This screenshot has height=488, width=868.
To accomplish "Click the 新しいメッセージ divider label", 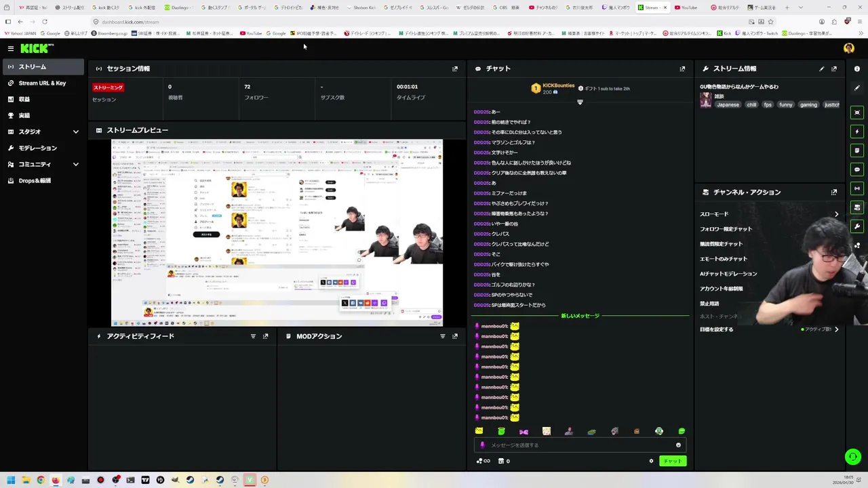I will click(580, 316).
